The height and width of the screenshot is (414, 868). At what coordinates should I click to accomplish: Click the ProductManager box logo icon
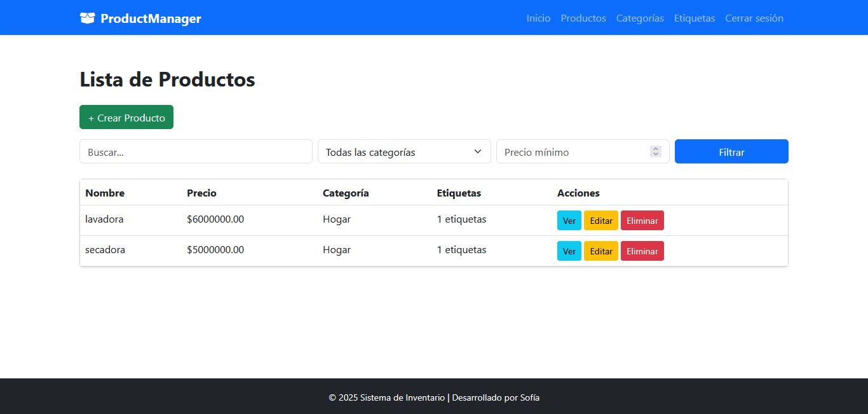(87, 18)
